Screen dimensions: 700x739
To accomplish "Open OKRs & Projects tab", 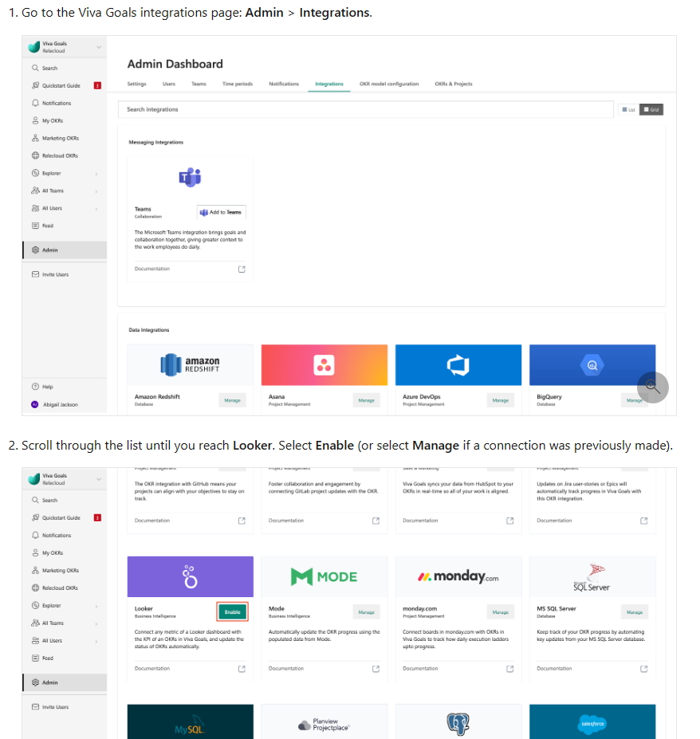I will pyautogui.click(x=454, y=84).
